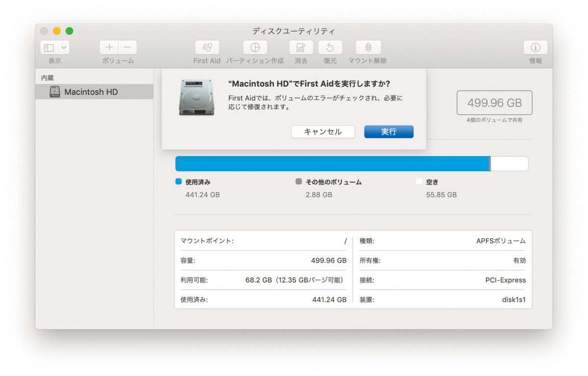Toggle the sidebar view icon
588x376 pixels.
coord(49,48)
